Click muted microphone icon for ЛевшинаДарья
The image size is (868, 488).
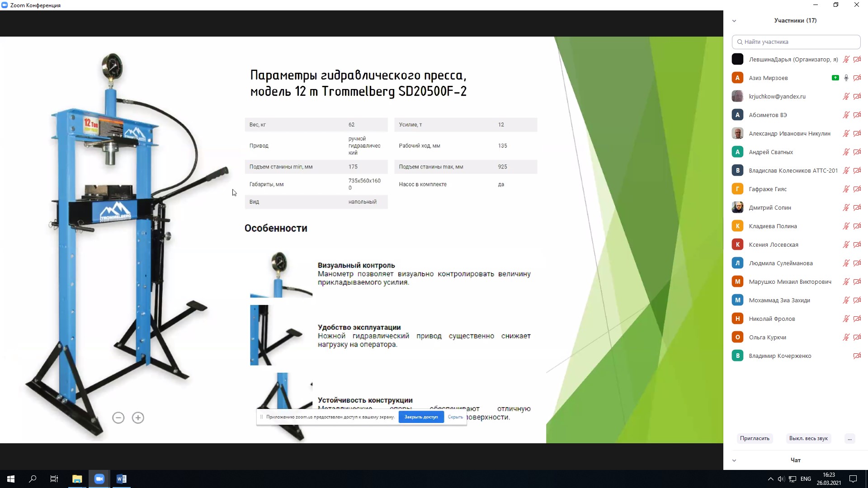[x=846, y=59]
